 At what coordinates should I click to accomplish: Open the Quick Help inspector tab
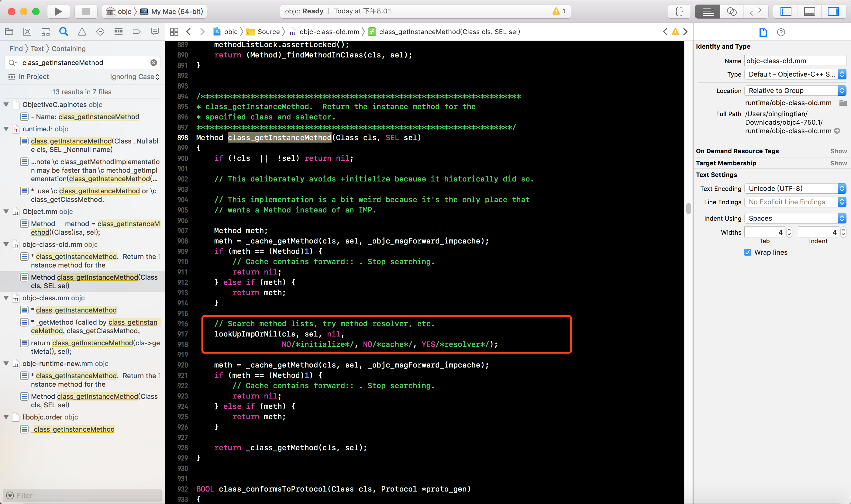coord(781,32)
